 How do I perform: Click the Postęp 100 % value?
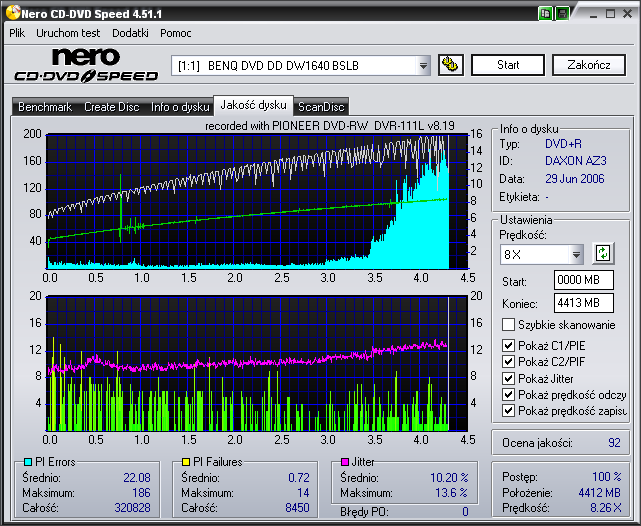pyautogui.click(x=607, y=477)
